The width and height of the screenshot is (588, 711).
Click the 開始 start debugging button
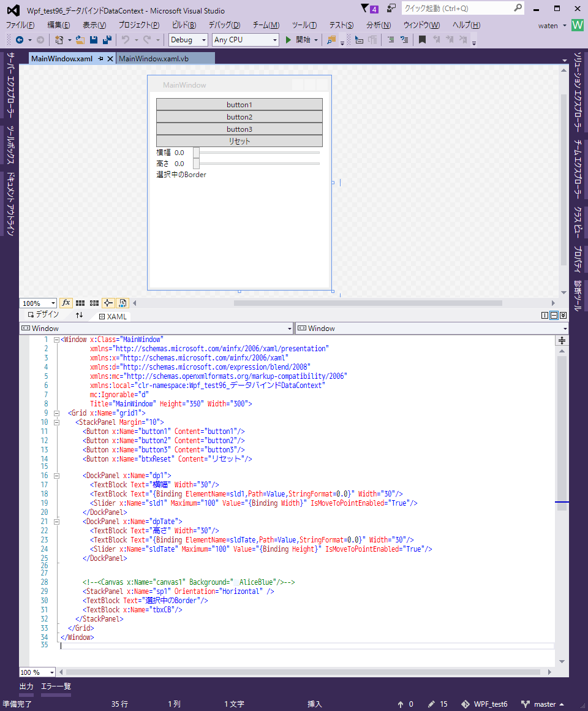pos(298,40)
